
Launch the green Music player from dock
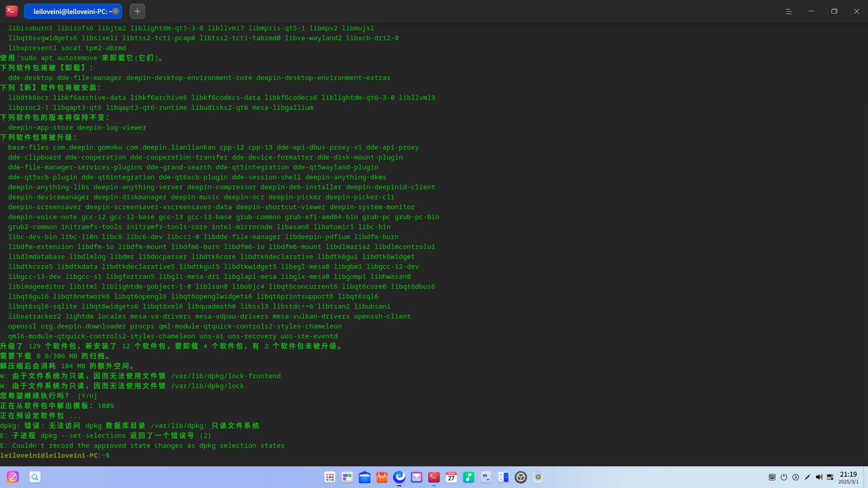coord(469,477)
